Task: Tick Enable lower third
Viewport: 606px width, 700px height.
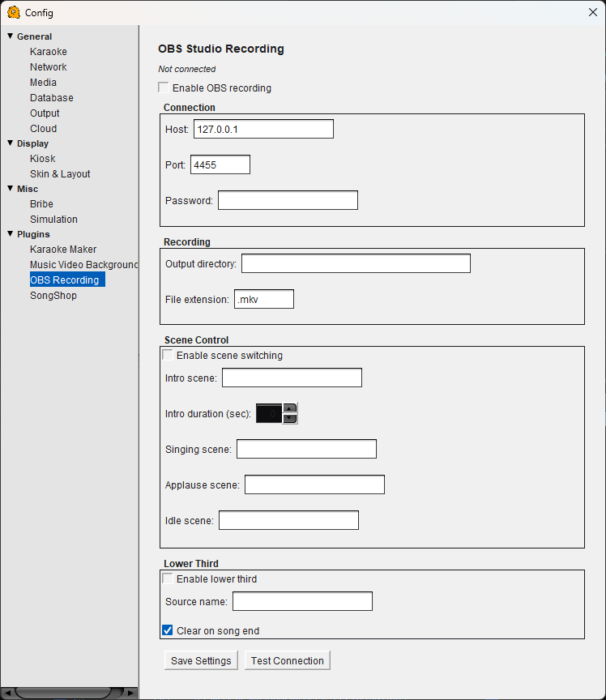Action: pos(168,578)
